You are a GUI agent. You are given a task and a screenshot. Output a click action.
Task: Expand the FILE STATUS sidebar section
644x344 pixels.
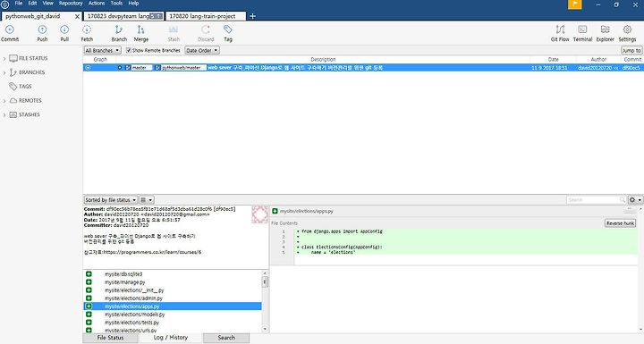4,59
